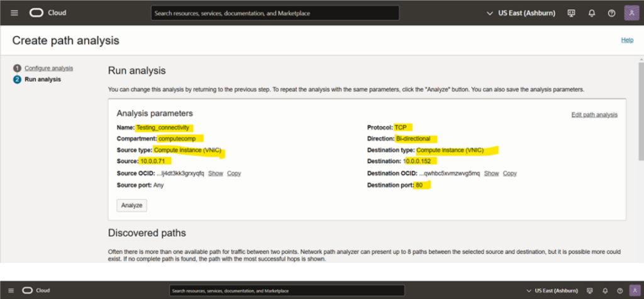Viewport: 644px width, 299px height.
Task: Click the profile avatar in the bottom header bar
Action: (x=632, y=290)
